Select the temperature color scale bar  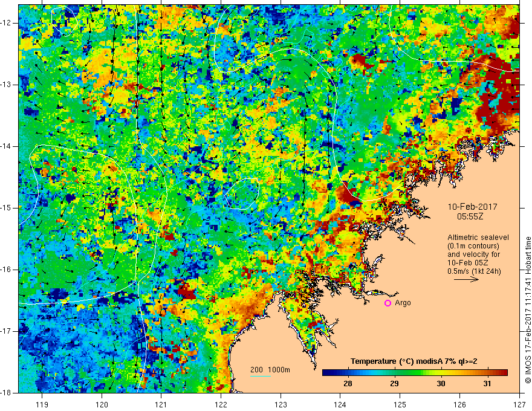[415, 373]
